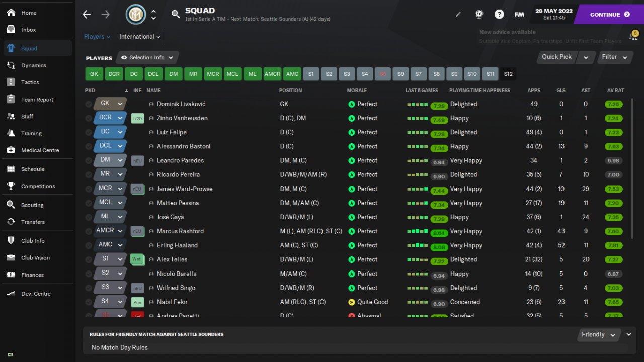644x362 pixels.
Task: Go forward with the right arrow
Action: click(105, 15)
